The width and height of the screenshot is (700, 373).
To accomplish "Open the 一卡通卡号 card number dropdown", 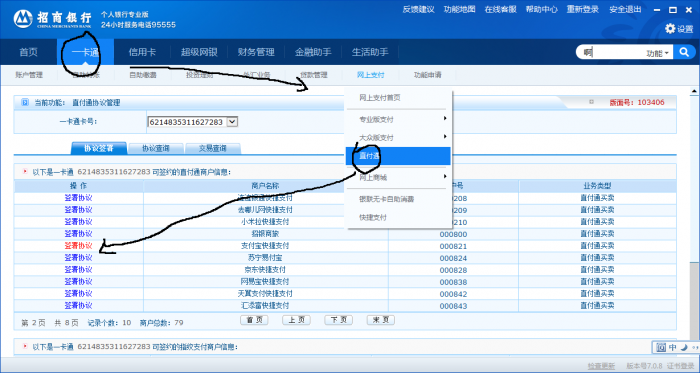I will click(233, 122).
